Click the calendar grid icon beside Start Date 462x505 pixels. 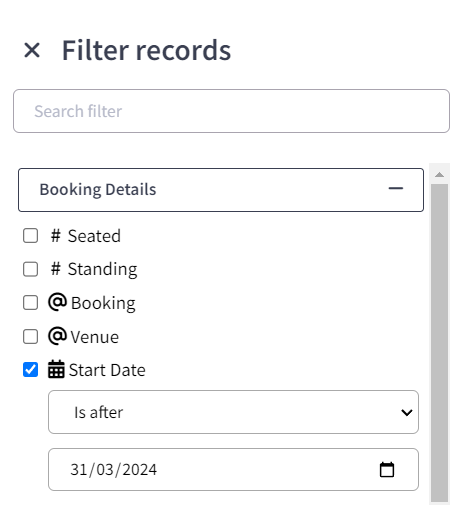(x=56, y=369)
